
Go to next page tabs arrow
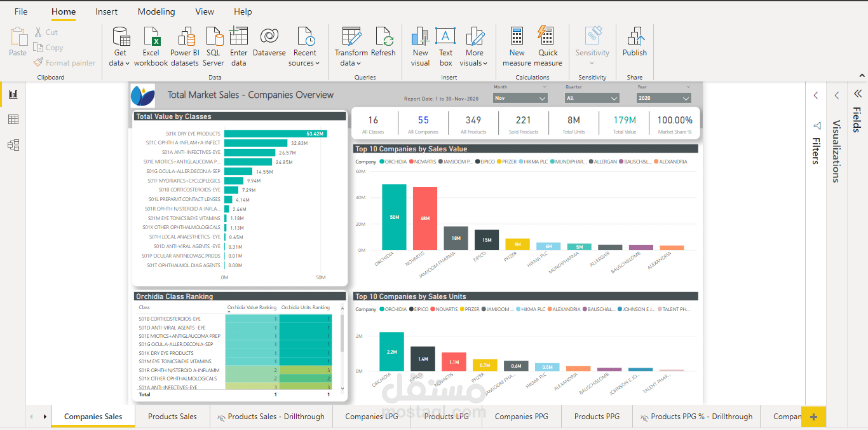pyautogui.click(x=45, y=417)
